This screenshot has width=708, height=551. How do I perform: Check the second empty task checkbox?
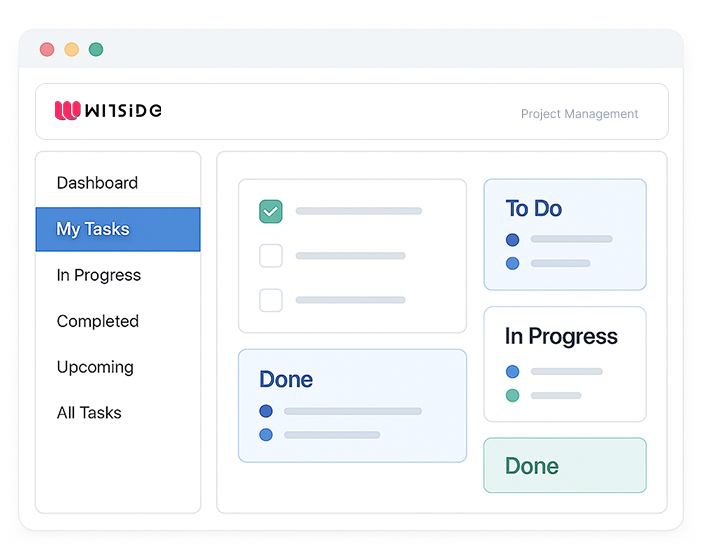point(271,256)
